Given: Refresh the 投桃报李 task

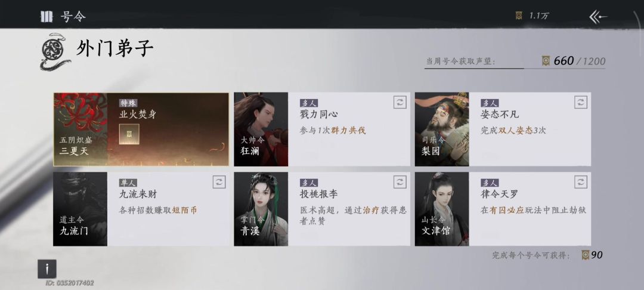Looking at the screenshot, I should pyautogui.click(x=400, y=182).
